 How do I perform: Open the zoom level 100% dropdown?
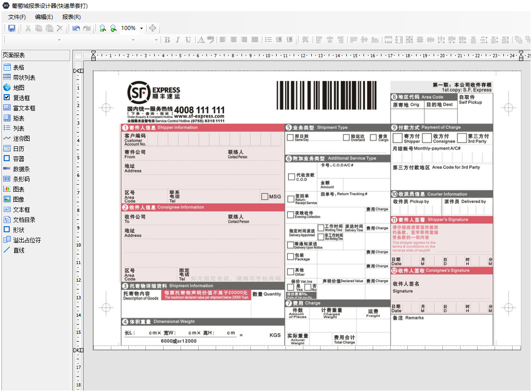tap(141, 28)
